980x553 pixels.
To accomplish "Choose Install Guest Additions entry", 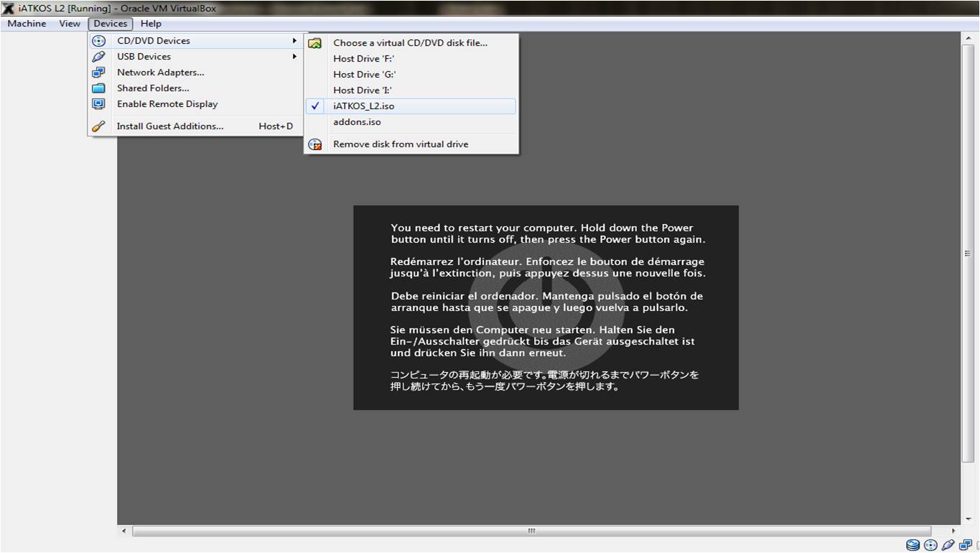I will [195, 126].
